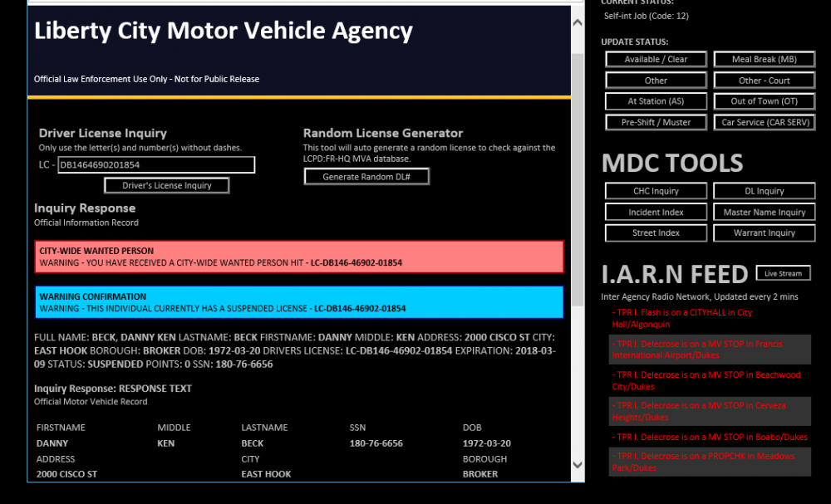831x504 pixels.
Task: Open the CHC Inquiry tool
Action: click(656, 191)
